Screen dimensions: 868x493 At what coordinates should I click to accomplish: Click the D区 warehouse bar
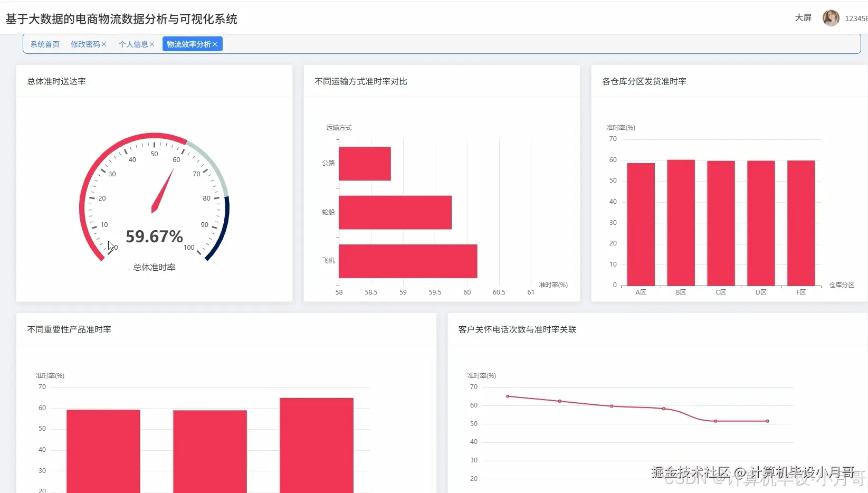(761, 223)
